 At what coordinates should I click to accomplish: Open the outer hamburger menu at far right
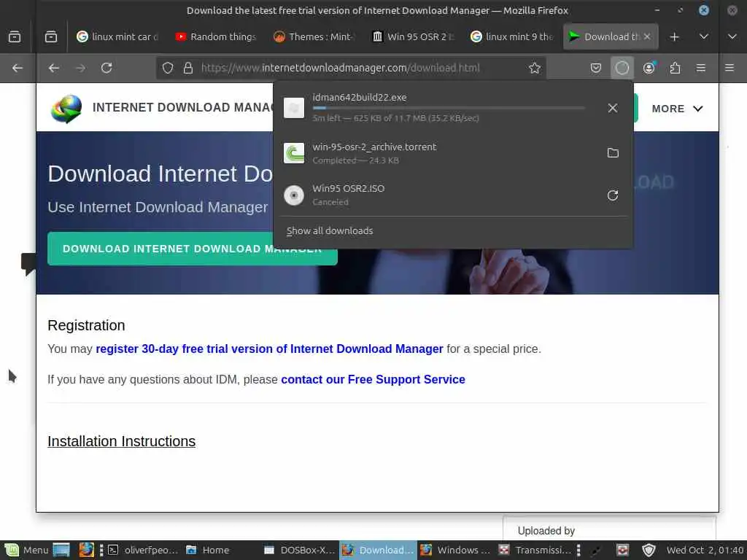pos(729,68)
